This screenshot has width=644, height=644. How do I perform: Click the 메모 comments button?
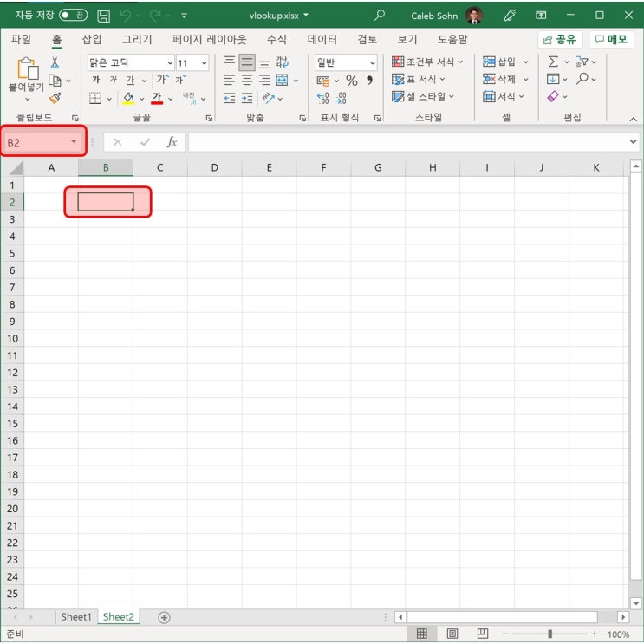(x=611, y=39)
